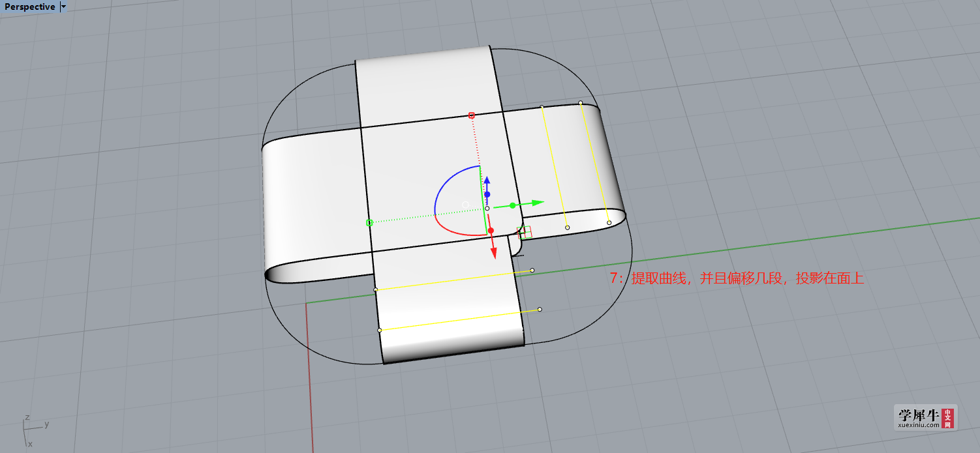Select the green square marker on dotted green line
This screenshot has width=980, height=453.
[369, 223]
